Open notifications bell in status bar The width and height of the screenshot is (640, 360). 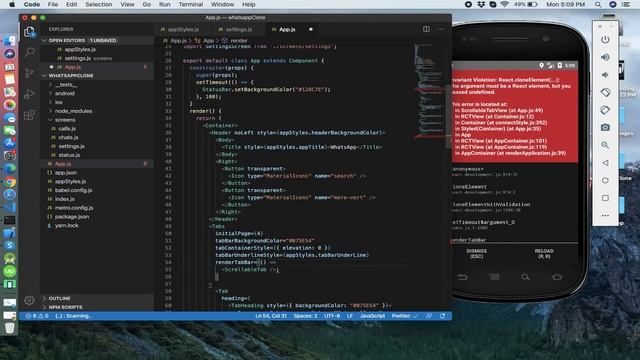[442, 316]
